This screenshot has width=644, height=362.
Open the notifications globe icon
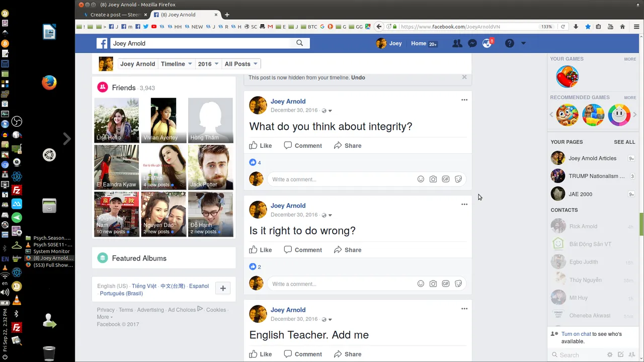tap(487, 44)
